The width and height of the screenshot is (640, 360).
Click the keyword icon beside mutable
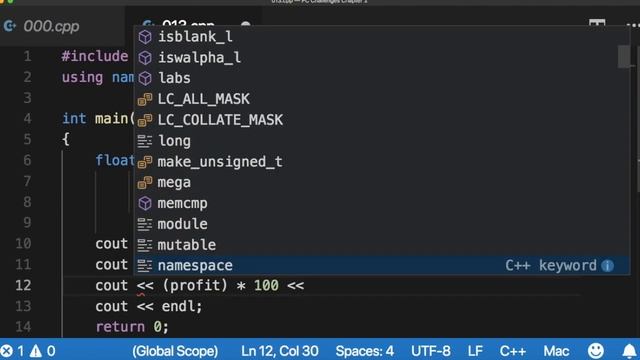pyautogui.click(x=145, y=245)
